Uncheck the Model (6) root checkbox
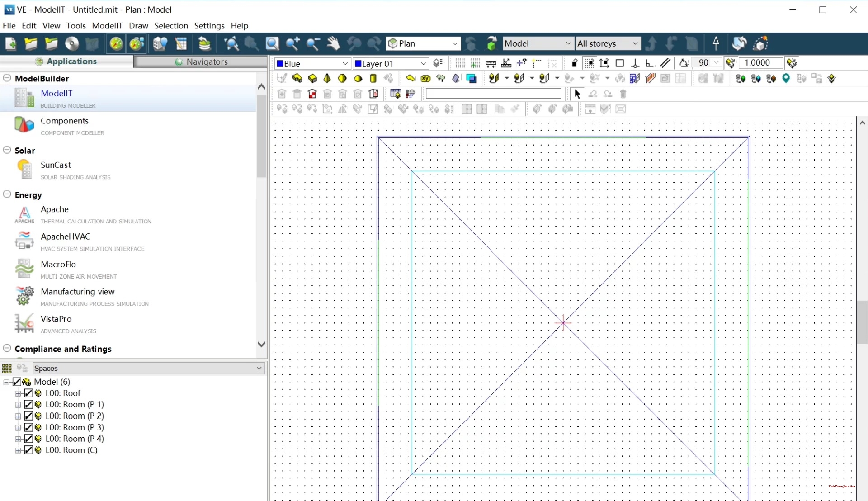The height and width of the screenshot is (501, 868). tap(17, 382)
